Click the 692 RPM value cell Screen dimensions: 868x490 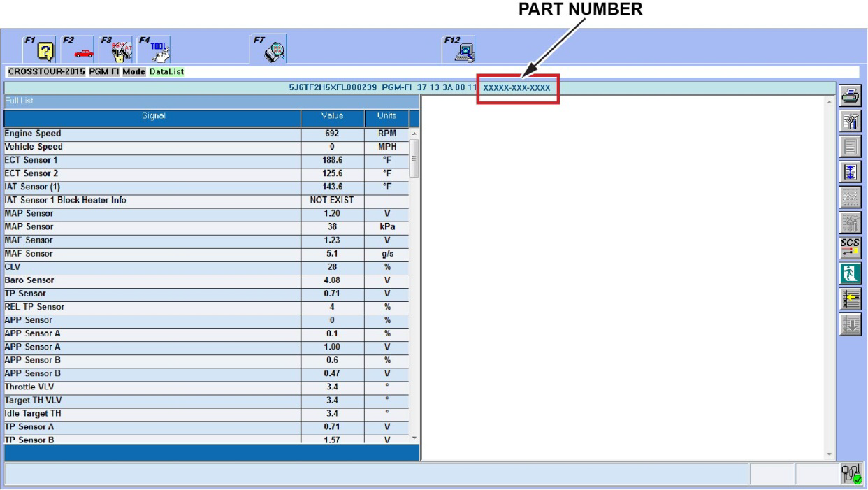[333, 134]
